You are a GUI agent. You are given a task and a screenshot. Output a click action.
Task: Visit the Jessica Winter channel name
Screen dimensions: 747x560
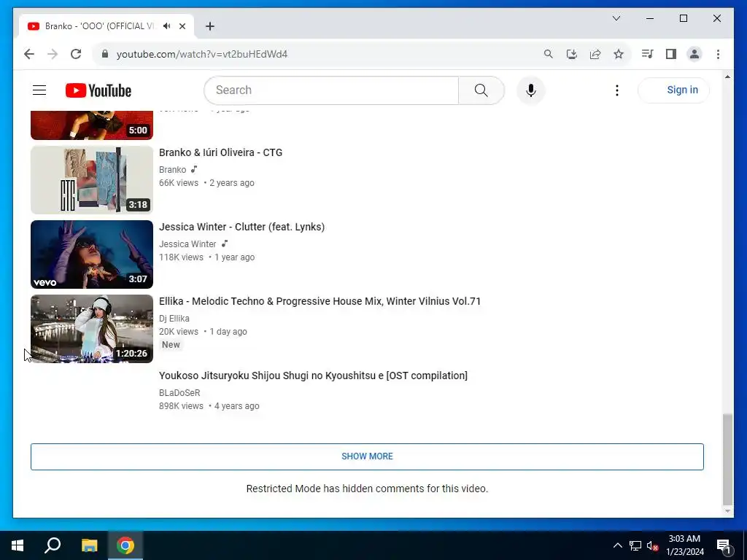click(x=187, y=244)
